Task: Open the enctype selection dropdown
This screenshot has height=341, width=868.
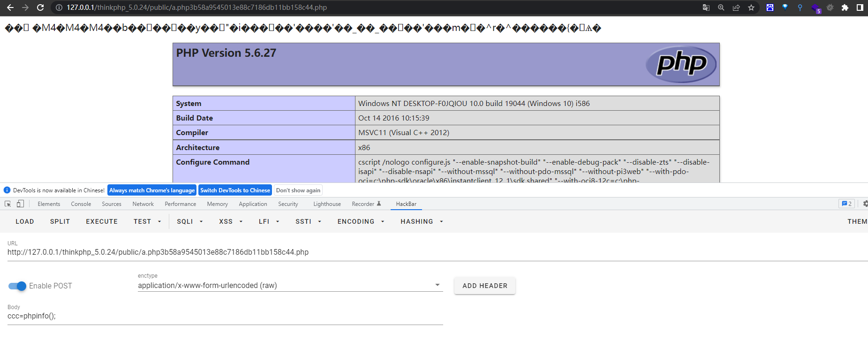Action: click(x=290, y=286)
